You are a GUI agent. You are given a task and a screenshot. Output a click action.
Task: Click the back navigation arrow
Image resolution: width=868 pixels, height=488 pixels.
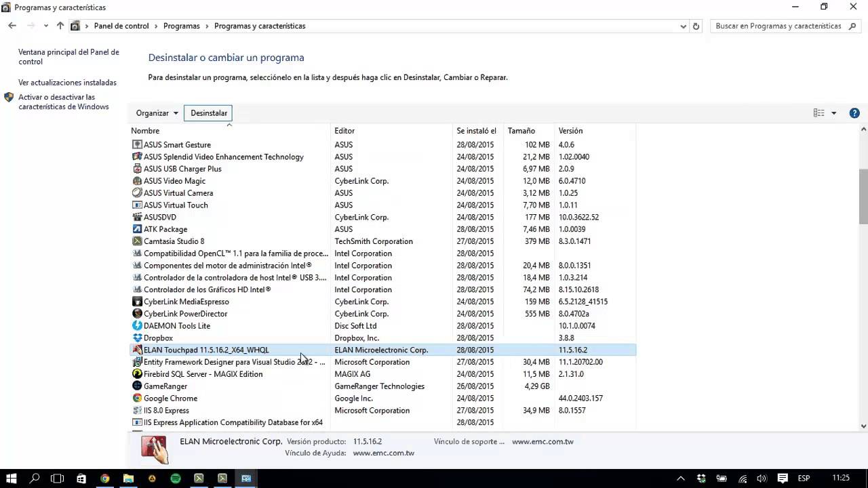coord(12,26)
